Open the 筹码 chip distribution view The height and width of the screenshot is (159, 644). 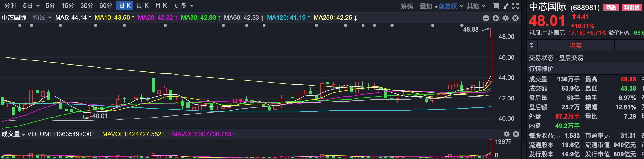[x=407, y=6]
